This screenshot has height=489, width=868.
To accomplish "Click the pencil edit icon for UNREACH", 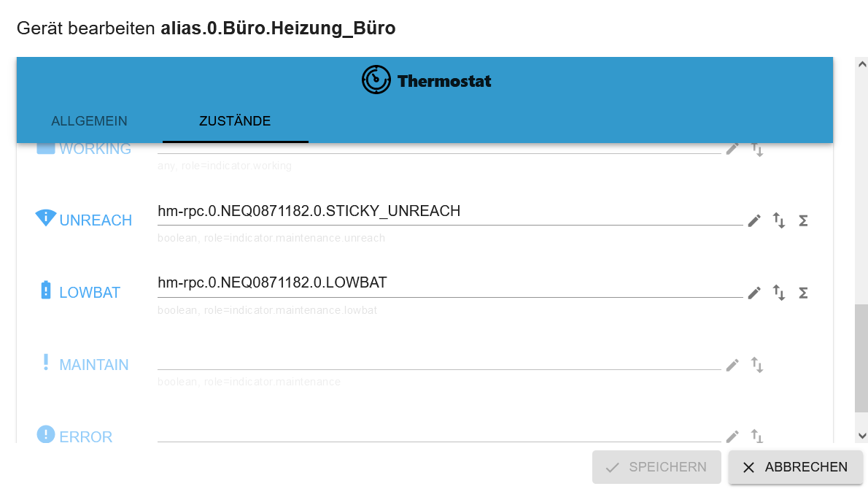I will [754, 221].
